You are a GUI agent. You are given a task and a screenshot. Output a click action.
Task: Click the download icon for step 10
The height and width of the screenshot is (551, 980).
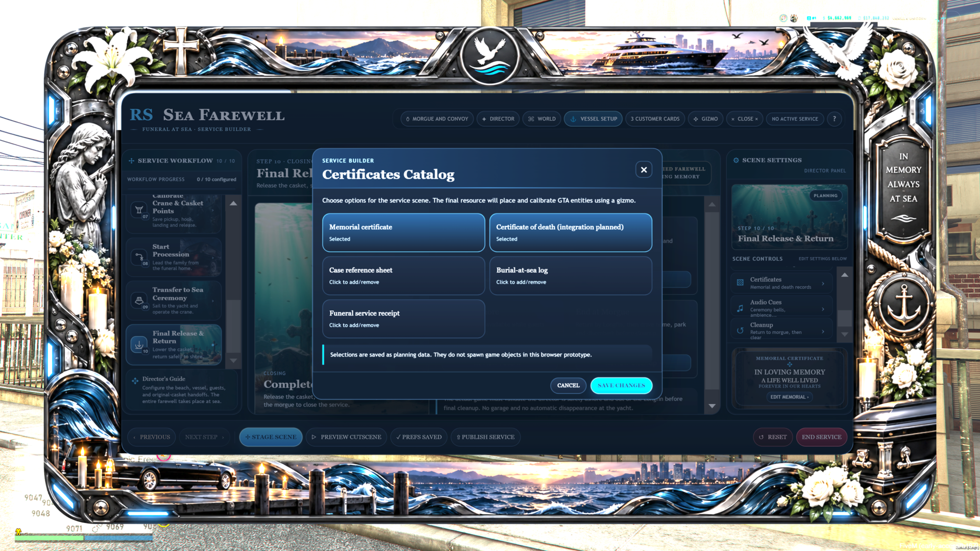[x=139, y=344]
